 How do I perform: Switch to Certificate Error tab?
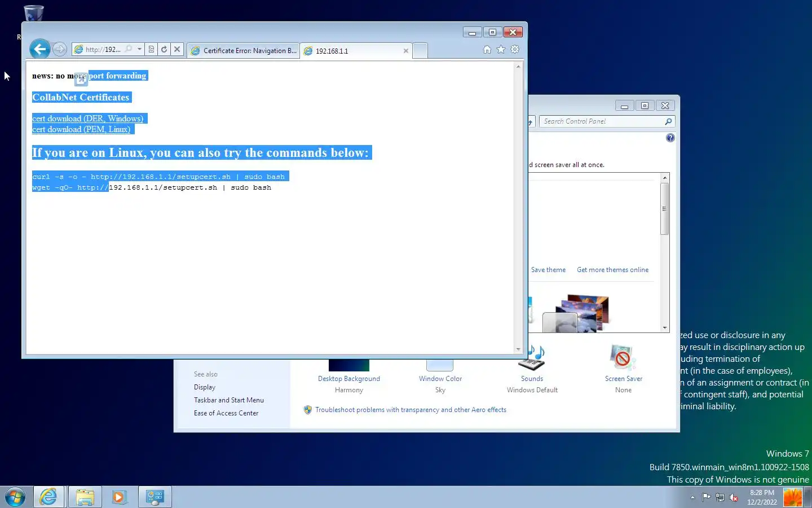[244, 51]
